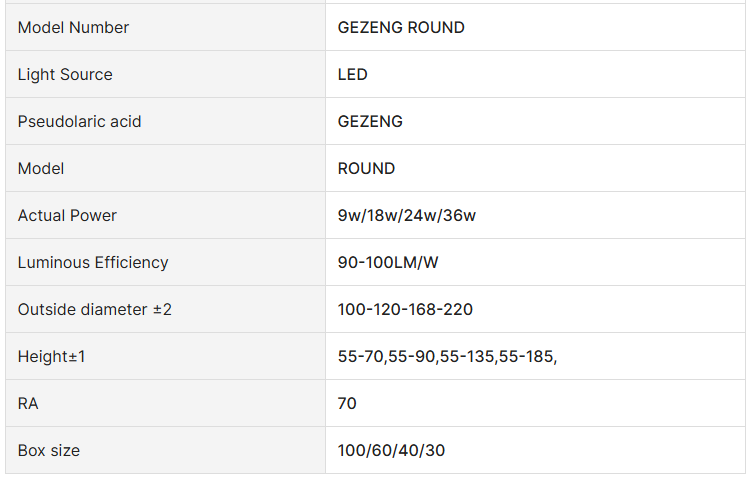Screen dimensions: 752x480
Task: Click the Light Source label
Action: pos(65,75)
